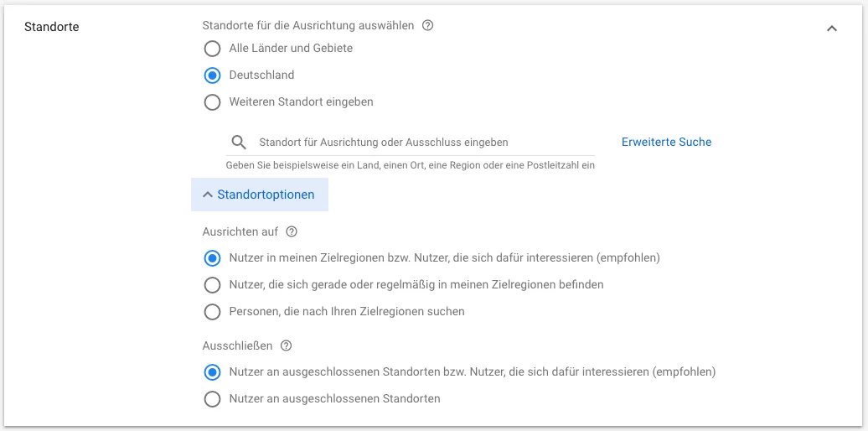
Task: Select Alle Länder und Gebiete radio button
Action: (212, 49)
